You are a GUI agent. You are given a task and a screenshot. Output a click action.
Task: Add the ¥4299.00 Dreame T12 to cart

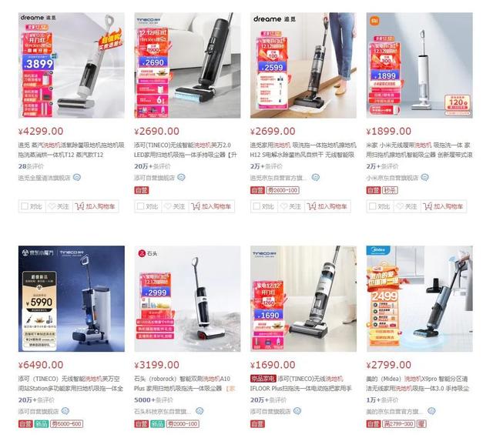(96, 206)
